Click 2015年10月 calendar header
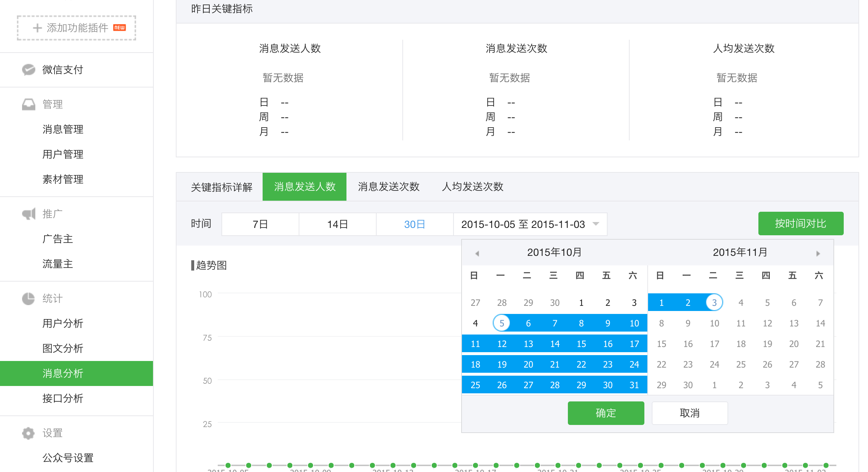 click(x=554, y=252)
